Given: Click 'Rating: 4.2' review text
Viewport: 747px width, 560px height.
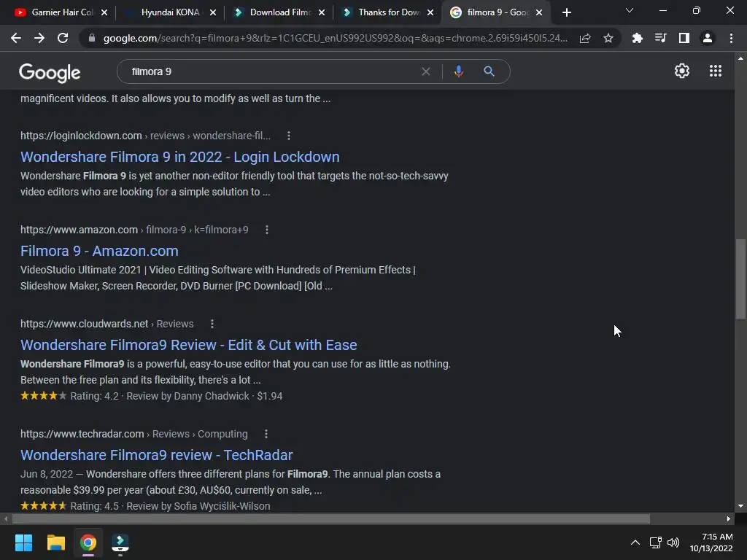Looking at the screenshot, I should coord(94,396).
